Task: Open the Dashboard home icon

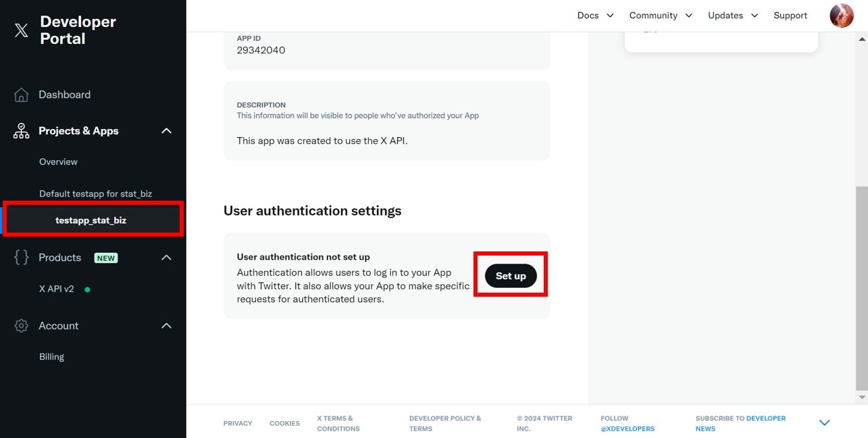Action: pos(21,95)
